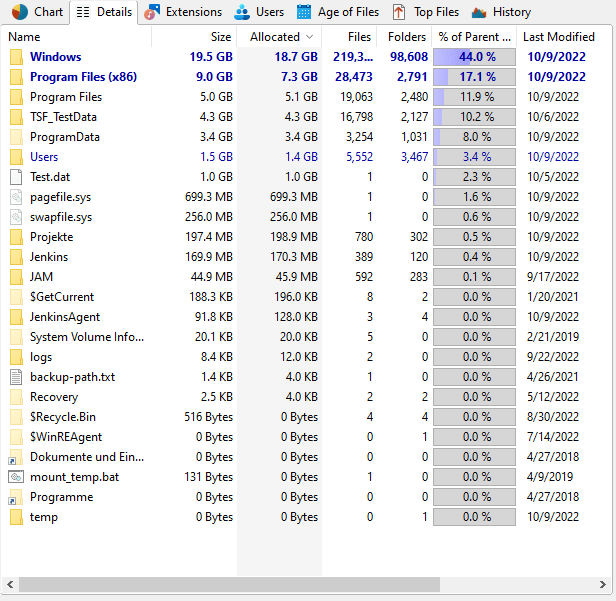Screen dimensions: 616x601
Task: Show the Age of Files tab
Action: tap(337, 12)
